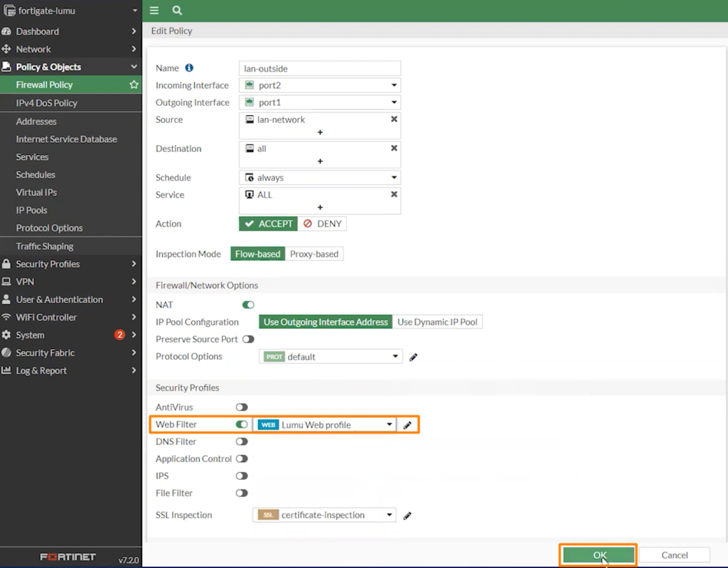Screen dimensions: 728x568
Task: Click the hamburger menu icon in top bar
Action: tap(154, 11)
